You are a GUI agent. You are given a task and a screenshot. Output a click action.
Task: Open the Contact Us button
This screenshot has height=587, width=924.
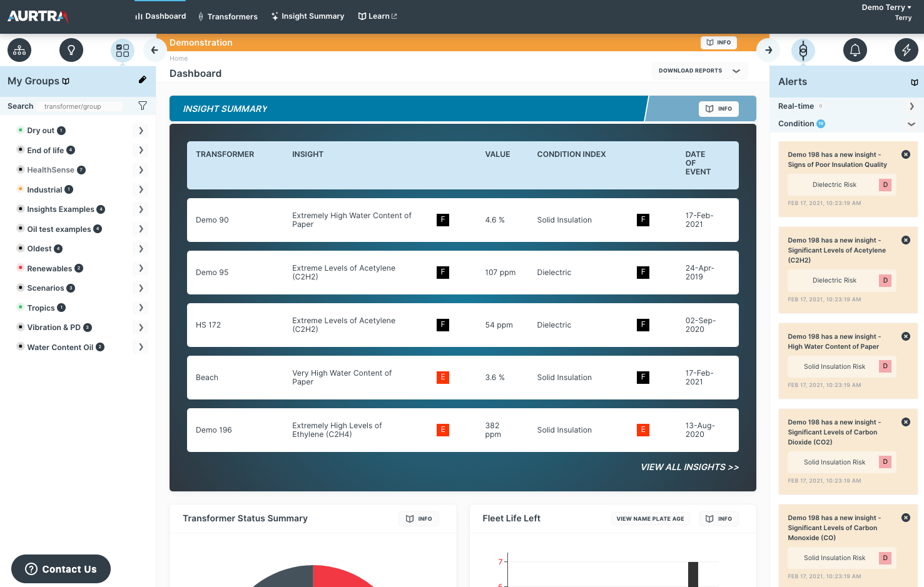pos(61,569)
